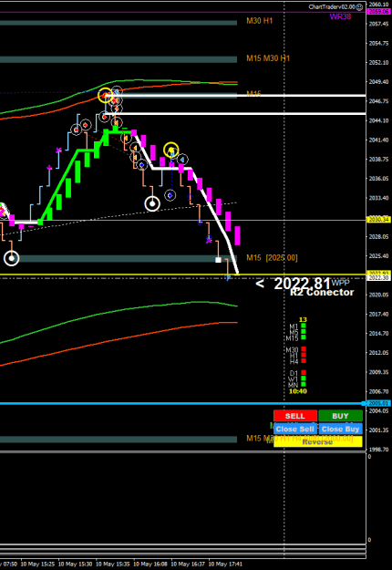Click the 'M30 H1' zone label
Viewport: 392px width, 570px height.
pyautogui.click(x=260, y=21)
